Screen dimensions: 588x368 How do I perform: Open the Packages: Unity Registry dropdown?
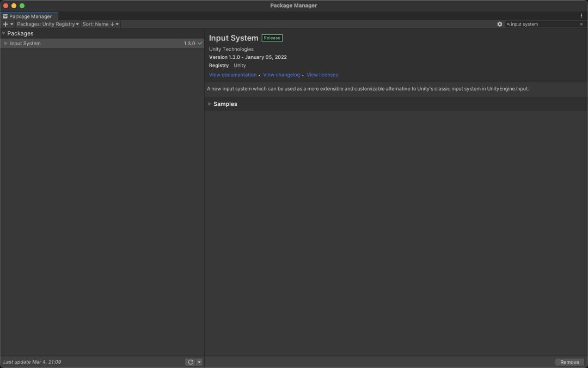click(48, 24)
